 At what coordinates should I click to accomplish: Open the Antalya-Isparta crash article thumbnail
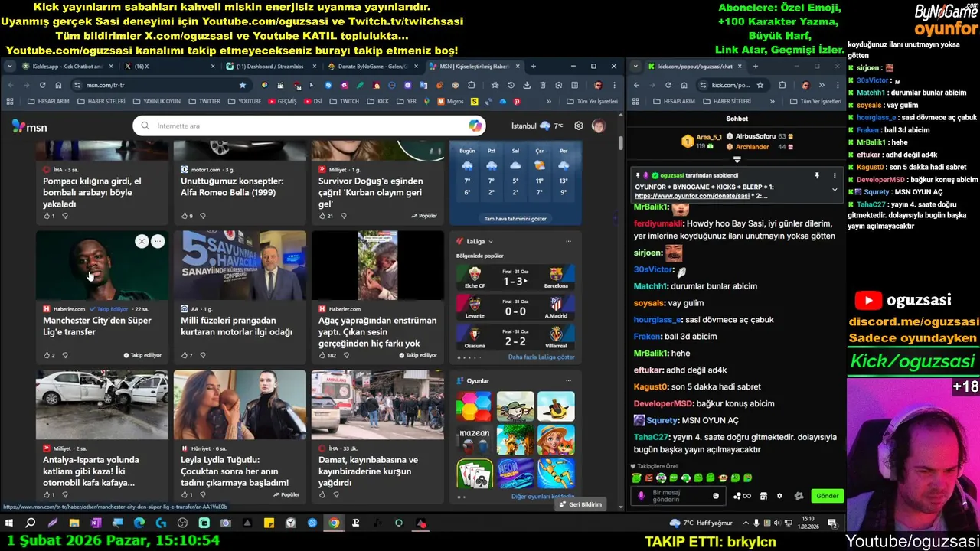[102, 405]
